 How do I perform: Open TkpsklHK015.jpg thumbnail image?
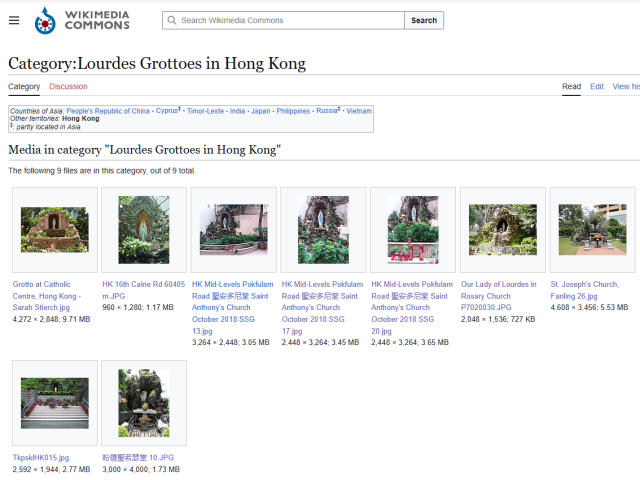tap(55, 403)
